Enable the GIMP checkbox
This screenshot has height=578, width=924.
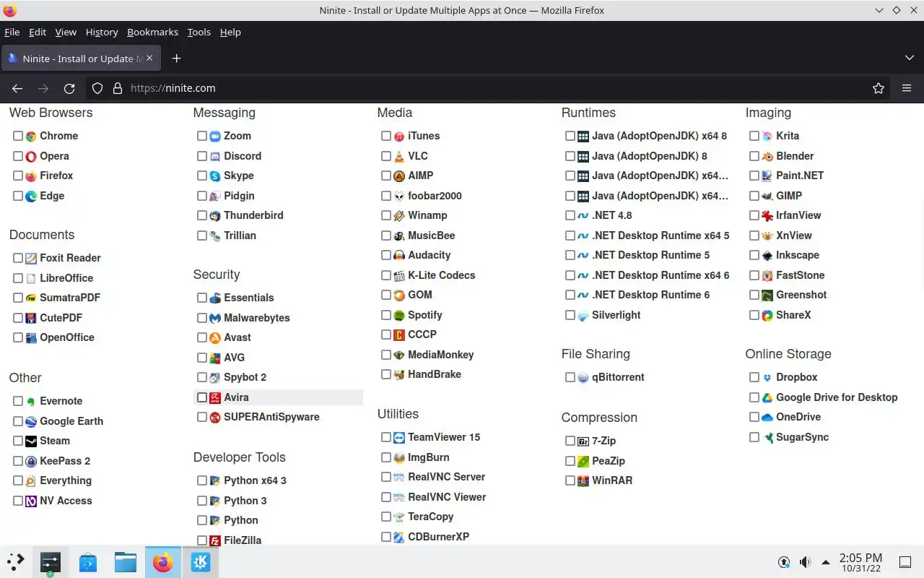point(754,196)
